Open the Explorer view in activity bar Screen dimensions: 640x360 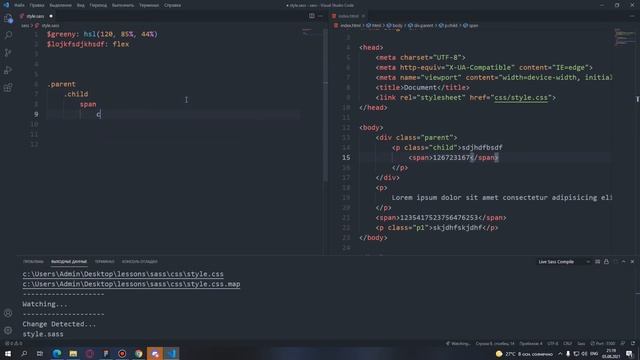tap(8, 18)
